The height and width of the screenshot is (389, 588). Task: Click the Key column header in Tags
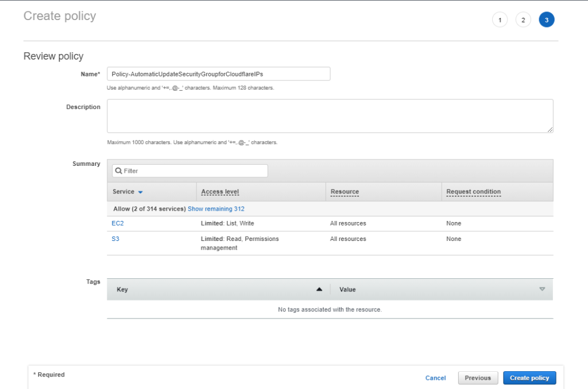pyautogui.click(x=122, y=290)
